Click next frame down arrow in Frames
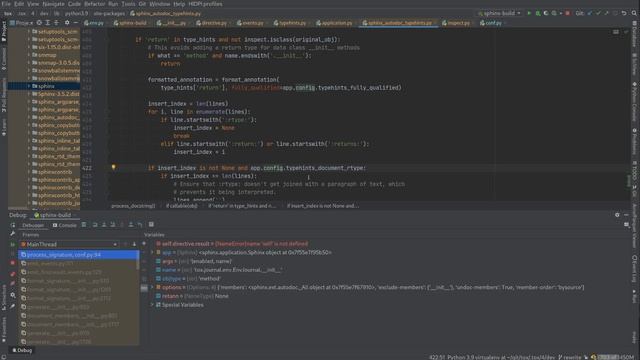Image resolution: width=640 pixels, height=360 pixels. (134, 244)
